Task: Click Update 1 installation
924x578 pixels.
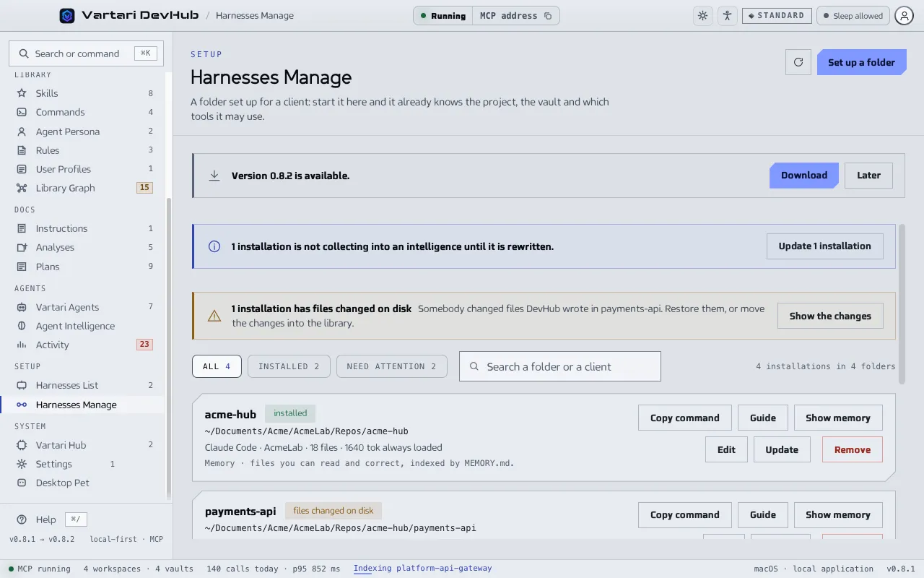Action: (824, 246)
